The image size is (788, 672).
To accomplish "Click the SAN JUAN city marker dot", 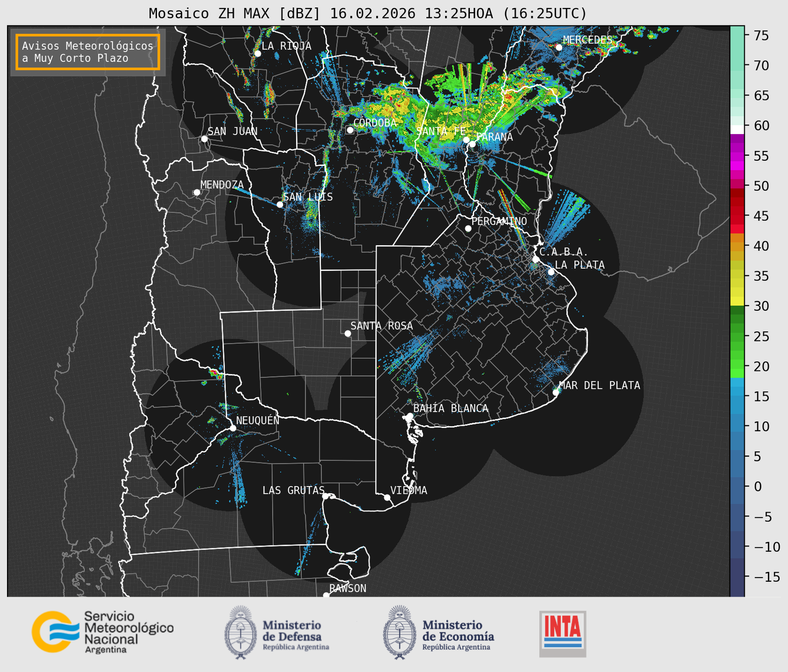I will 204,139.
